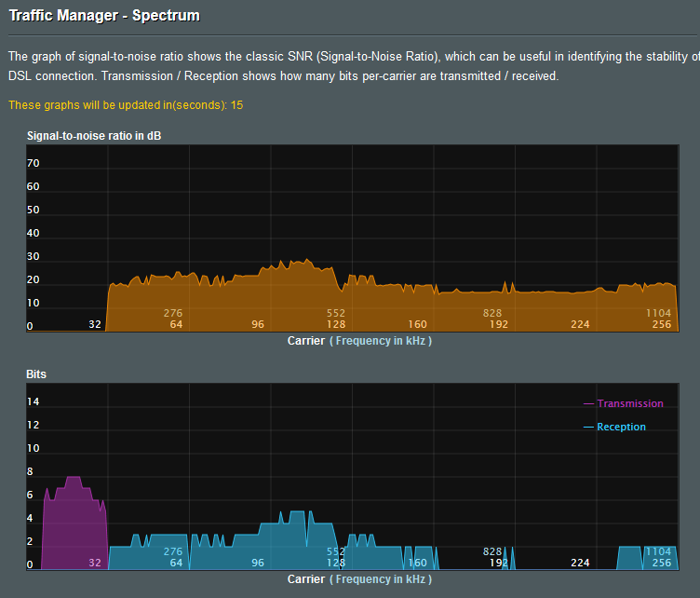Image resolution: width=700 pixels, height=598 pixels.
Task: Click the 70 label on SNR axis
Action: [x=33, y=163]
